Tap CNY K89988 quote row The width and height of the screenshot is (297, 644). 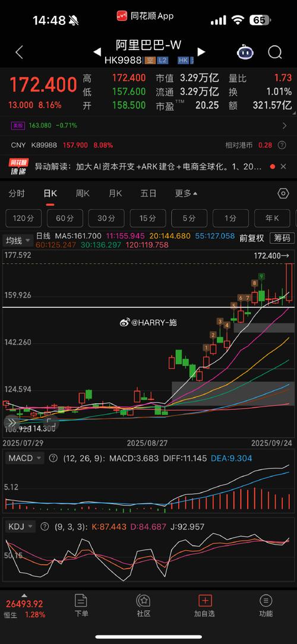(148, 145)
